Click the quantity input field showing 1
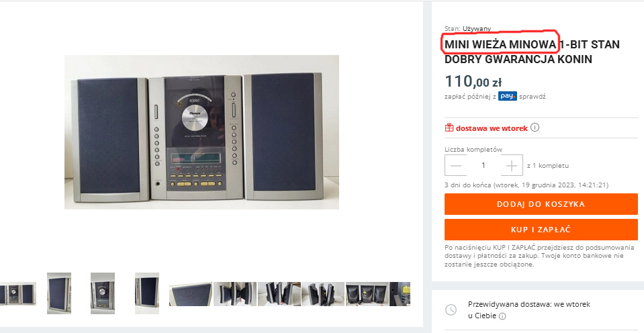644x333 pixels. 484,165
